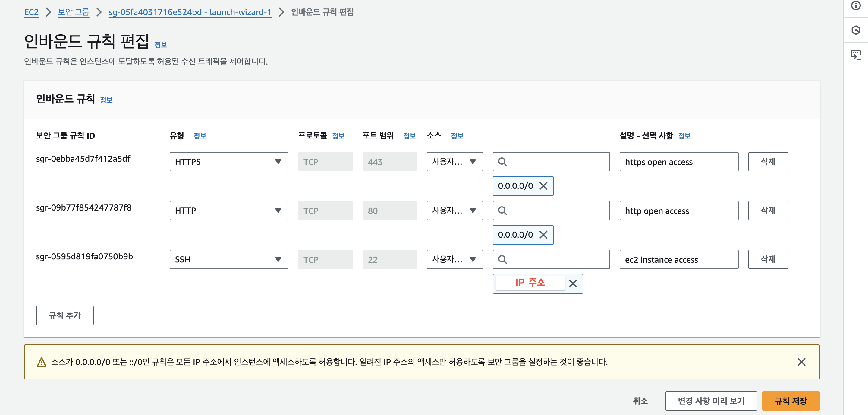Image resolution: width=868 pixels, height=415 pixels.
Task: Click the info circle icon in right sidebar
Action: (856, 6)
